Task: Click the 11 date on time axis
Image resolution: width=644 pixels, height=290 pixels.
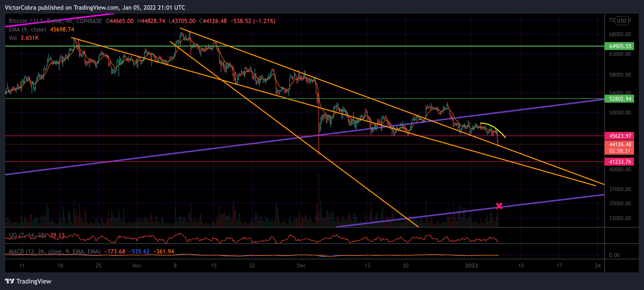Action: tap(22, 265)
